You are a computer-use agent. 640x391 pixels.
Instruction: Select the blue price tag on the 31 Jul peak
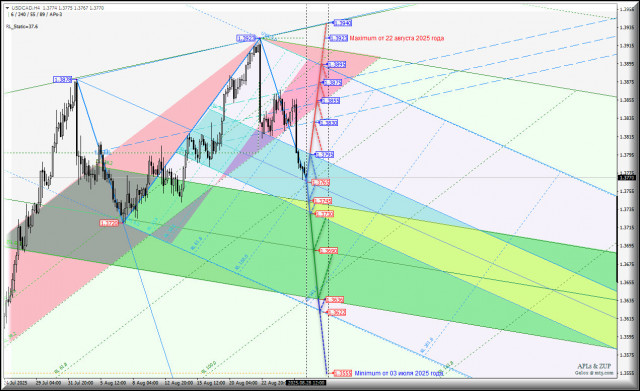coord(63,80)
